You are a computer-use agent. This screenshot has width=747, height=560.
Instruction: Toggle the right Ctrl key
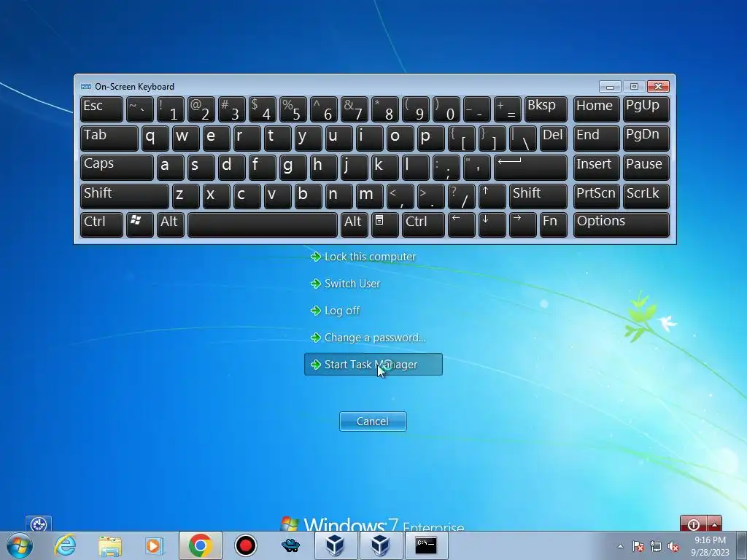423,225
